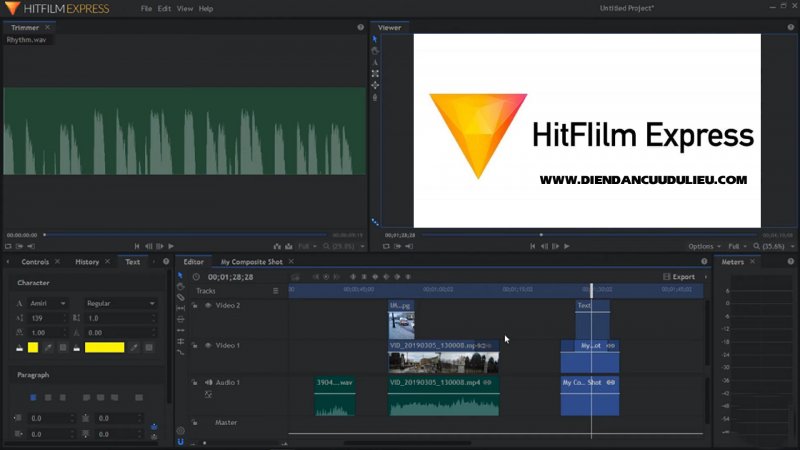Open the Help menu

tap(206, 9)
